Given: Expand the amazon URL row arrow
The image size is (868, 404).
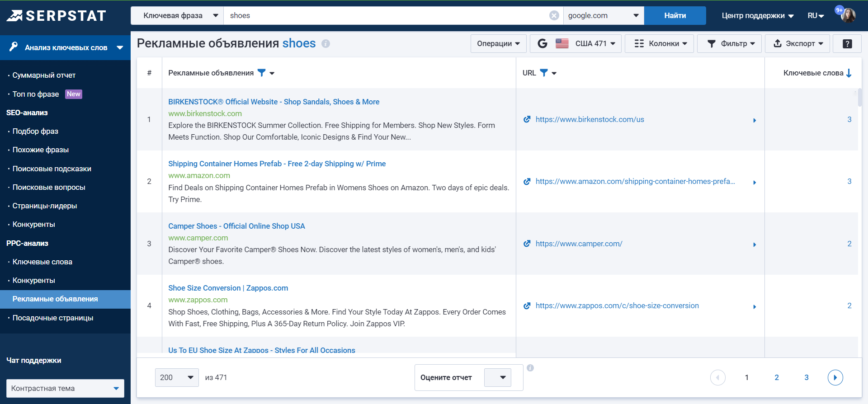Looking at the screenshot, I should 755,182.
